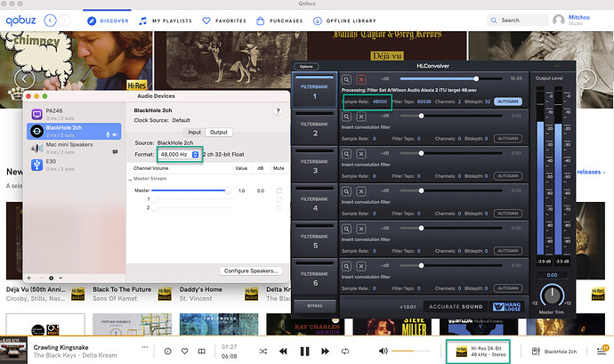Pause the current track
Image resolution: width=614 pixels, height=364 pixels.
[304, 352]
